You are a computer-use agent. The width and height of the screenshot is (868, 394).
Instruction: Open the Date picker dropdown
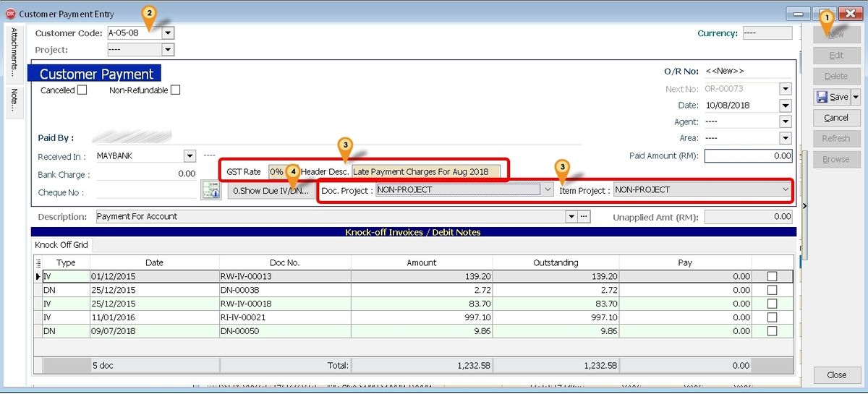786,106
